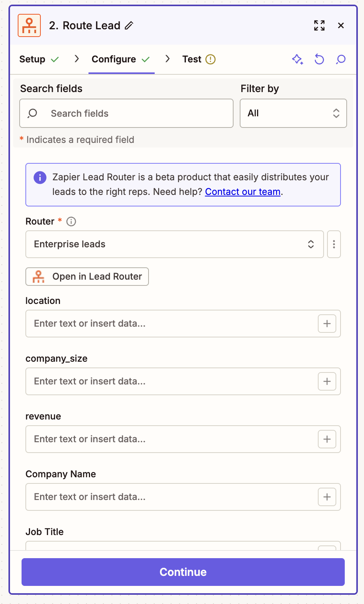This screenshot has width=364, height=604.
Task: Click into the revenue text field
Action: (183, 439)
